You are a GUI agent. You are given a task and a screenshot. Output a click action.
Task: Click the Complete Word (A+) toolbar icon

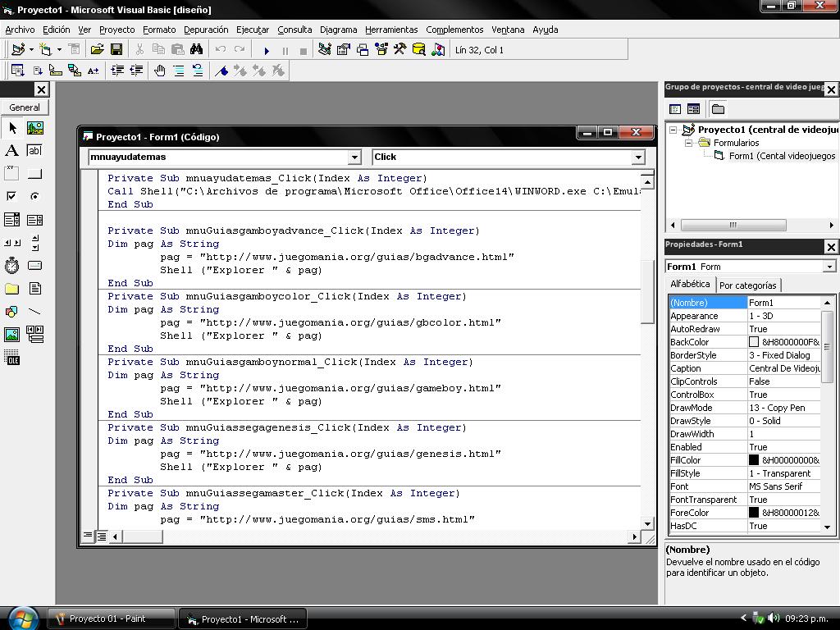(94, 71)
